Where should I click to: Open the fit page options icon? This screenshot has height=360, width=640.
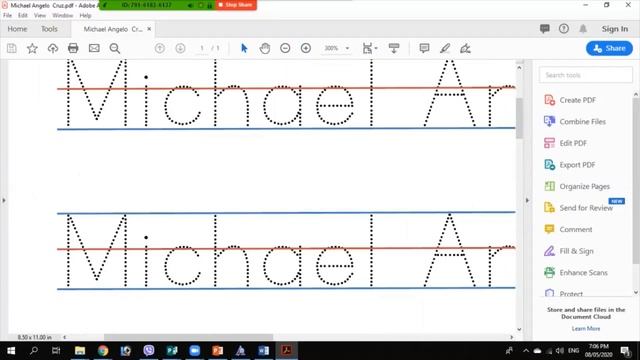click(369, 48)
